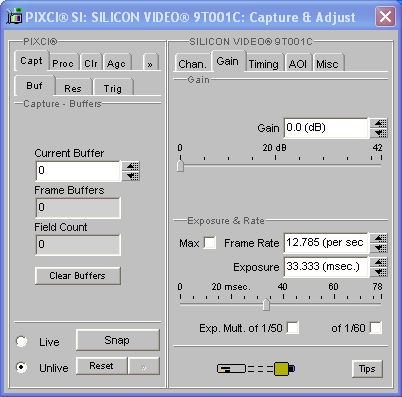The width and height of the screenshot is (402, 397).
Task: Decrease Exposure with down spinner arrow
Action: click(x=379, y=272)
